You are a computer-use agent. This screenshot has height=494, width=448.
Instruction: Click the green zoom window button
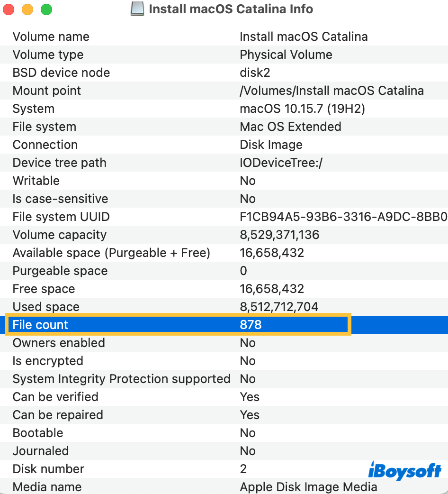46,9
